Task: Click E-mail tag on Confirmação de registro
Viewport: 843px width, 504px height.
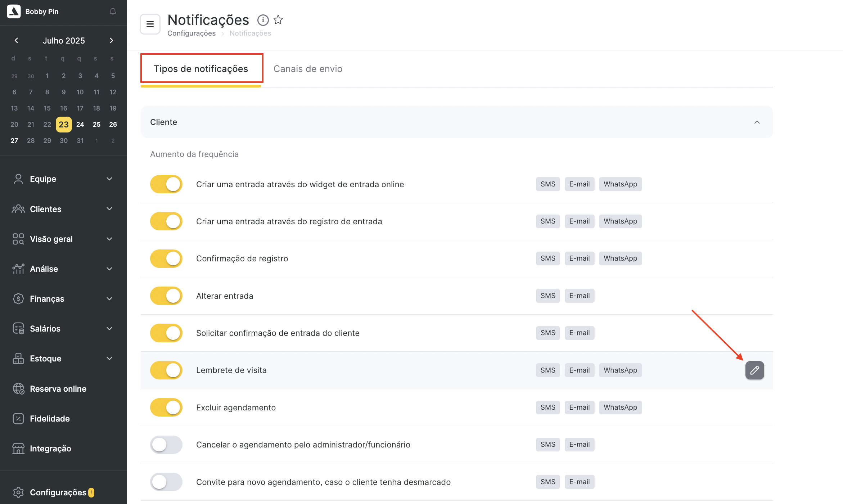Action: (x=580, y=258)
